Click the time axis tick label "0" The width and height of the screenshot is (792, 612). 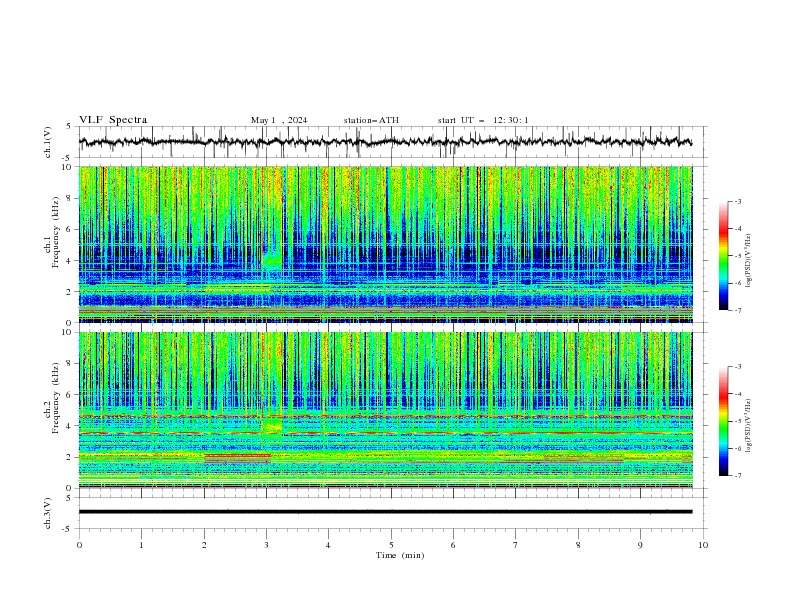click(x=79, y=545)
